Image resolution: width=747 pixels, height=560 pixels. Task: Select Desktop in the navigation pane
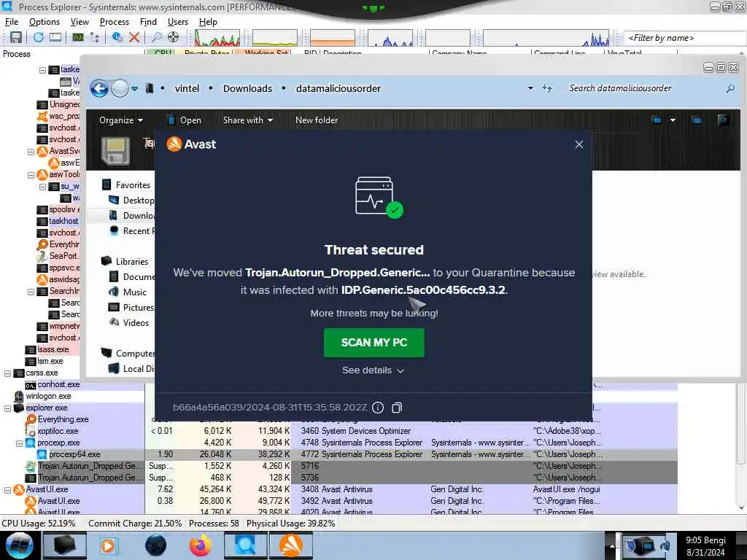(133, 201)
